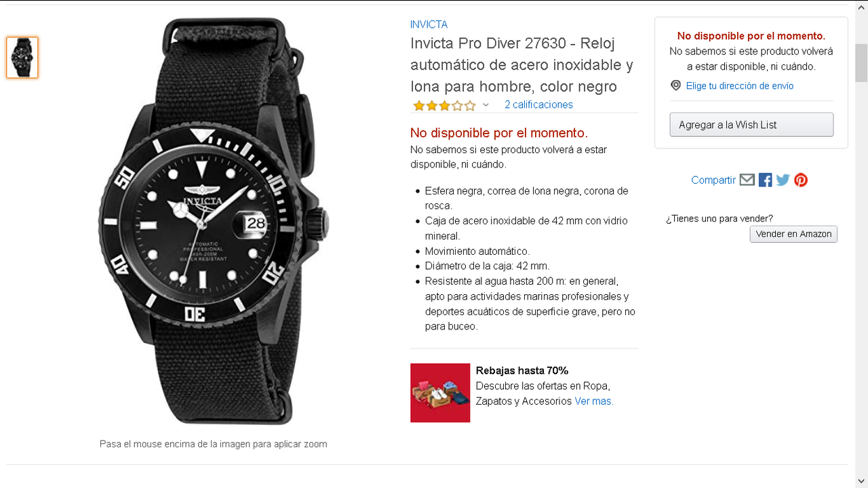The height and width of the screenshot is (488, 868).
Task: Share this product via email icon
Action: point(747,180)
